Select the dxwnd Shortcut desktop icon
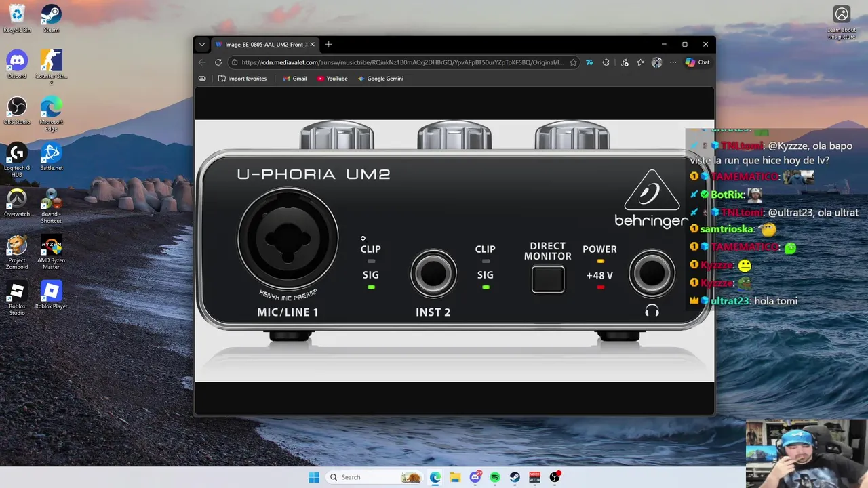This screenshot has width=868, height=488. click(51, 207)
